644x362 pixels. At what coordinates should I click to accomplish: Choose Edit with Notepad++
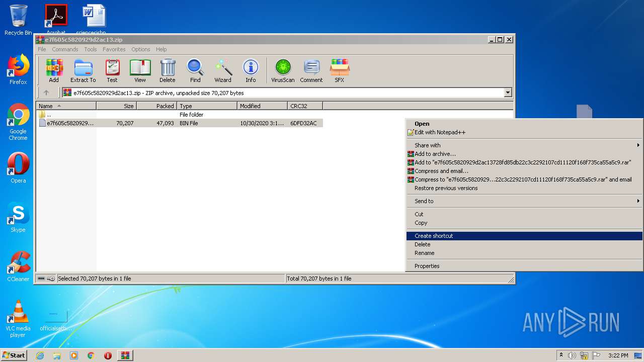pos(524,132)
